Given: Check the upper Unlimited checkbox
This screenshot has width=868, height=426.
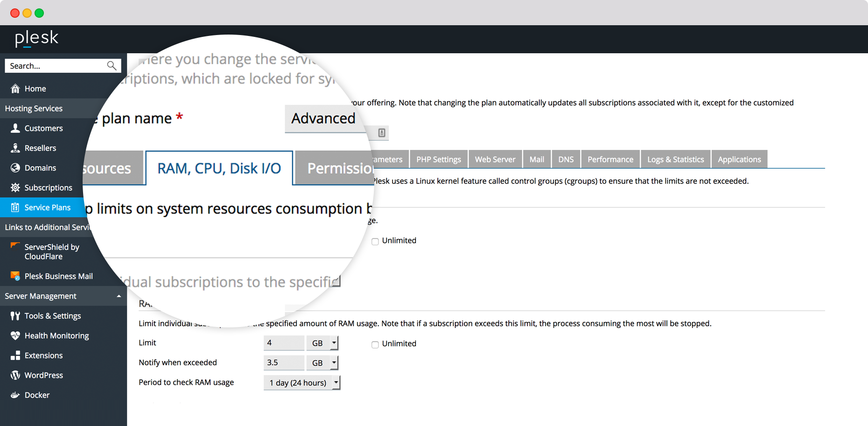Looking at the screenshot, I should 375,241.
